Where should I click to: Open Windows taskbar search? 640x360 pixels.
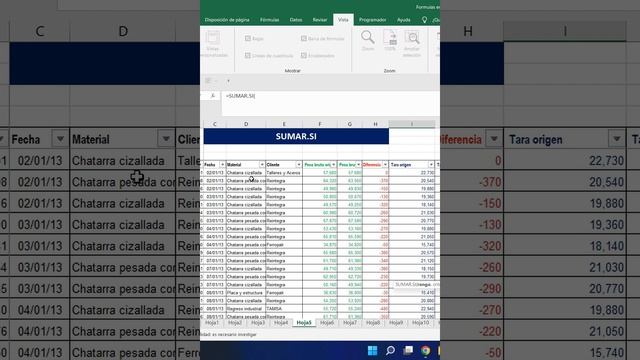coord(390,351)
